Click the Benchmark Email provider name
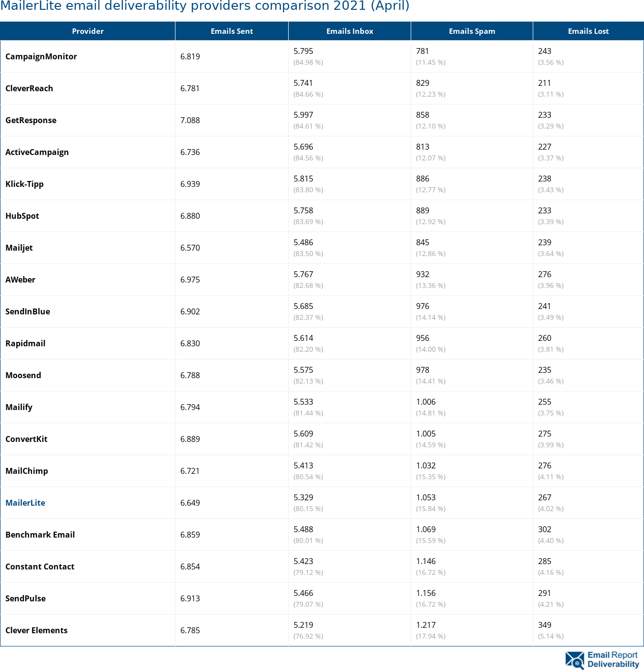The width and height of the screenshot is (644, 670). 40,535
